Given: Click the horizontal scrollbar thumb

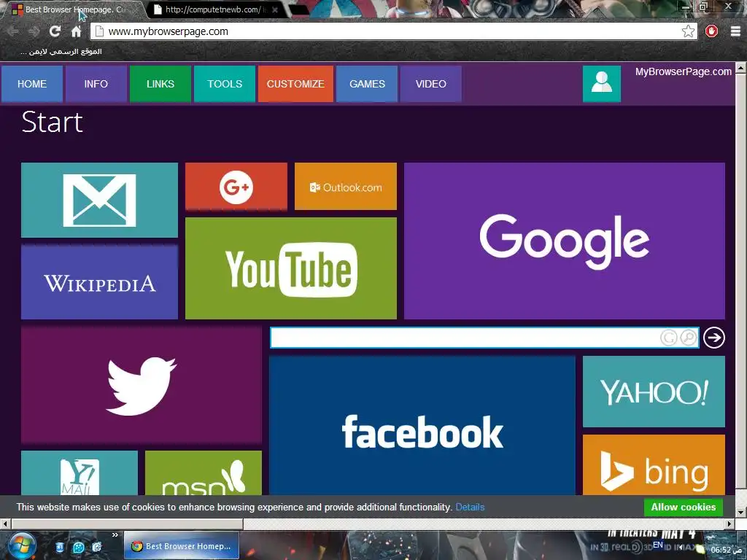Looking at the screenshot, I should tap(127, 524).
